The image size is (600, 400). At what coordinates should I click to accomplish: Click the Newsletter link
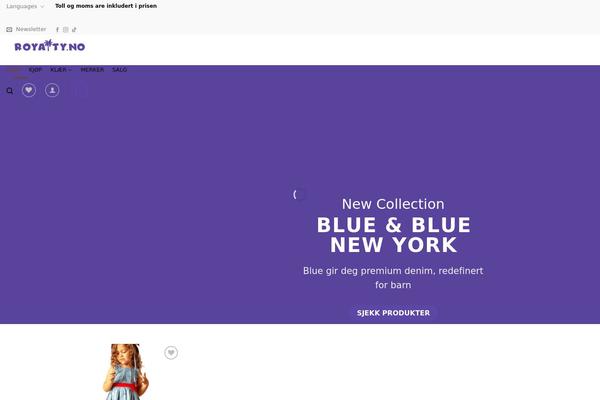tap(31, 29)
